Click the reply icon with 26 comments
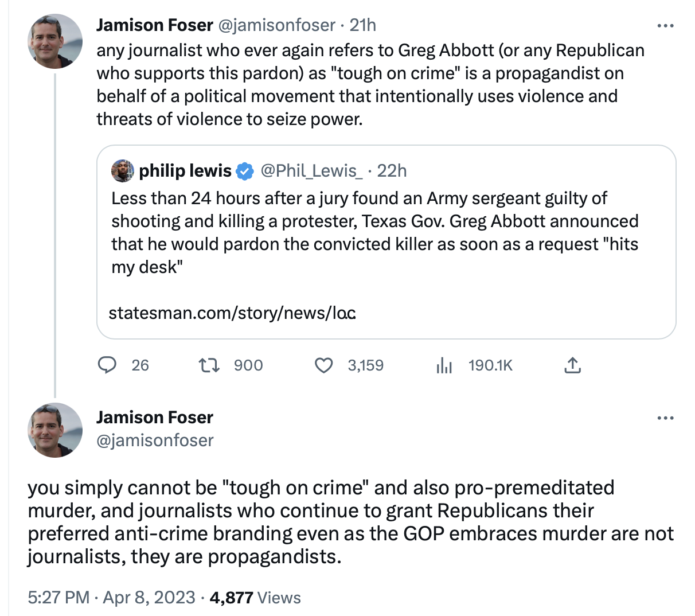695x616 pixels. pyautogui.click(x=107, y=365)
